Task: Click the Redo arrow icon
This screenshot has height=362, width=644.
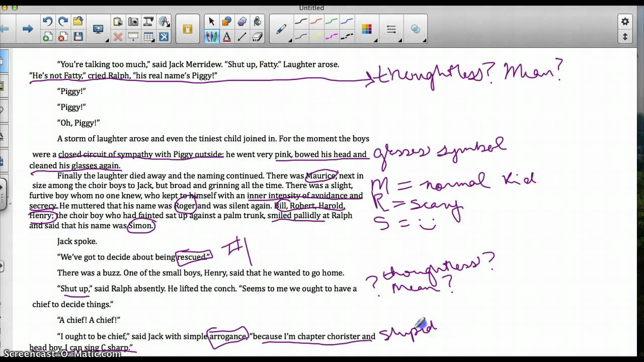Action: tap(63, 21)
